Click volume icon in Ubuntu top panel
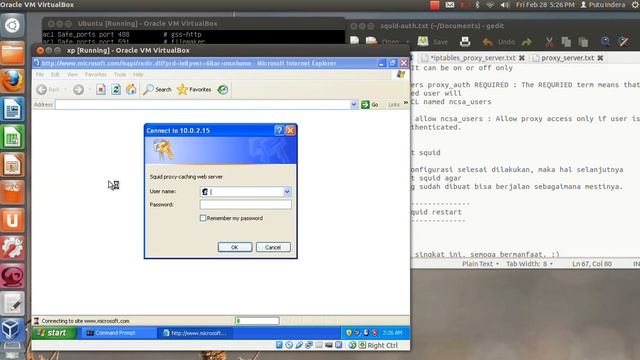This screenshot has width=640, height=360. tap(505, 5)
